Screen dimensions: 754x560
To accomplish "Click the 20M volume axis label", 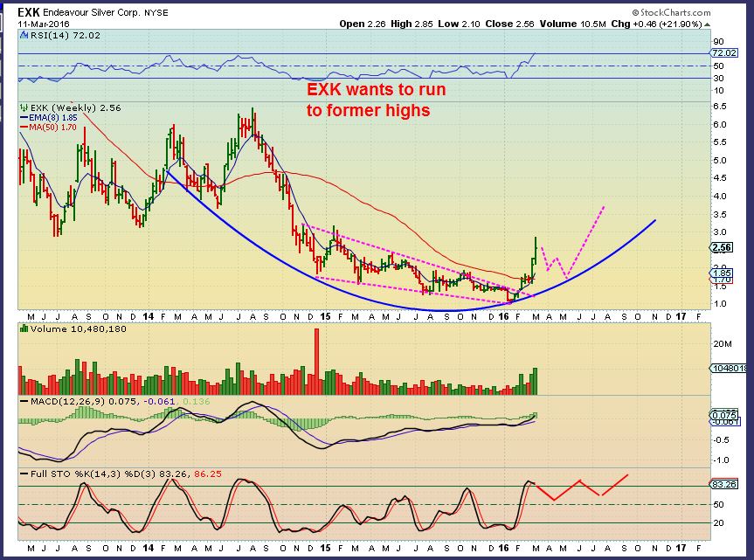I will pyautogui.click(x=723, y=344).
